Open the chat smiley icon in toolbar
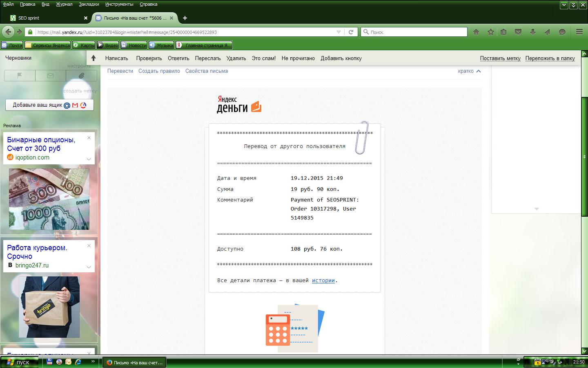The width and height of the screenshot is (588, 368). [x=562, y=32]
